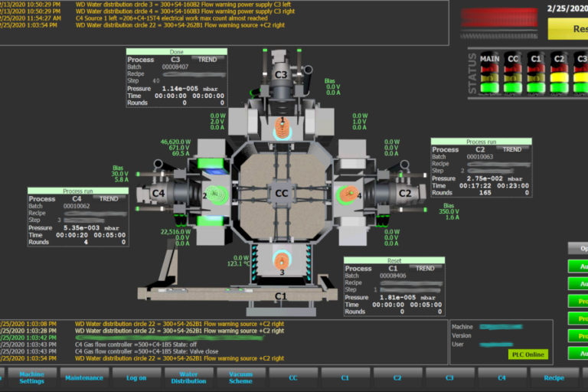Image resolution: width=588 pixels, height=392 pixels.
Task: Show the Vacuum Scheme screen
Action: [x=240, y=377]
